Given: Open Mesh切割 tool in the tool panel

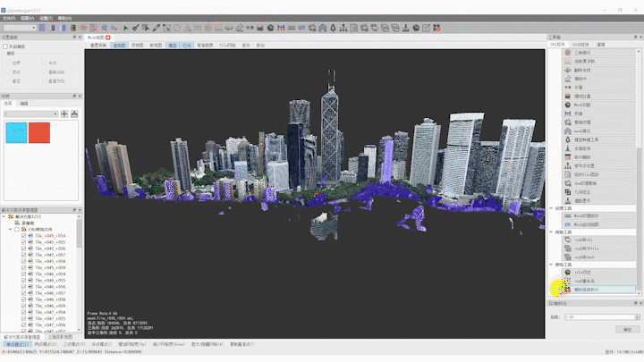Looking at the screenshot, I should (598, 105).
